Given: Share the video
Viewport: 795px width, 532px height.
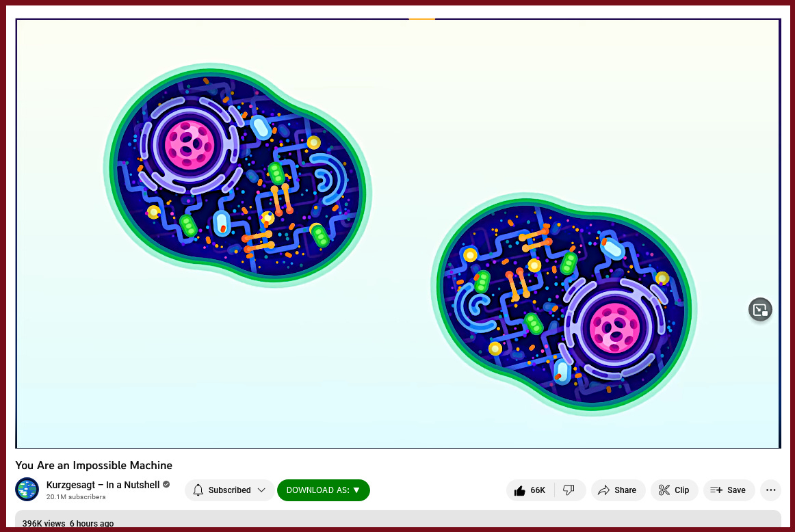Looking at the screenshot, I should [x=618, y=490].
